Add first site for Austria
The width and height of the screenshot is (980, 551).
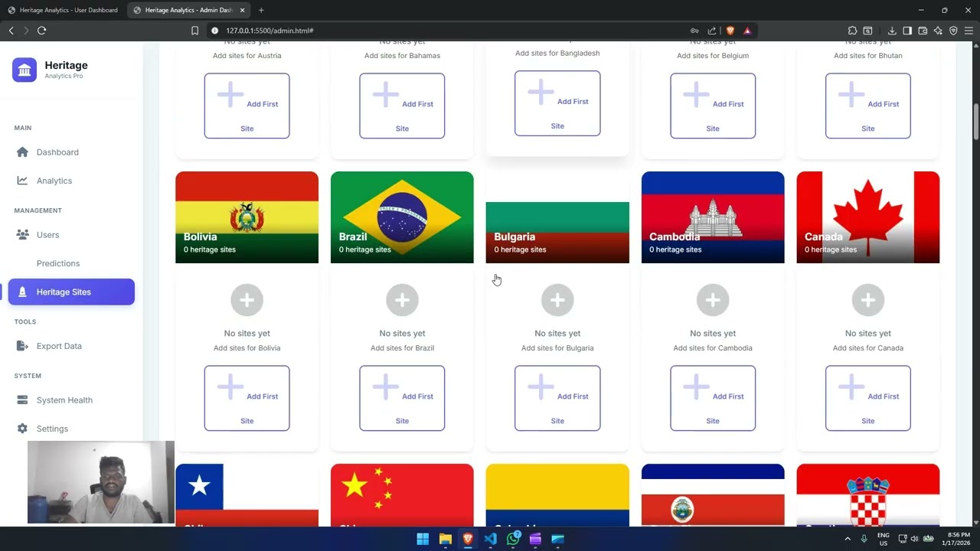247,106
